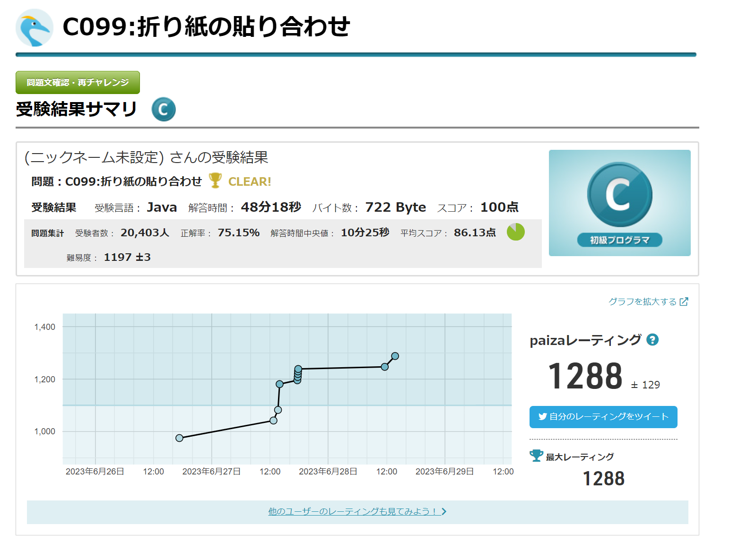Screen dimensions: 730x560
Task: Click the latest highest data point on graph
Action: 395,356
